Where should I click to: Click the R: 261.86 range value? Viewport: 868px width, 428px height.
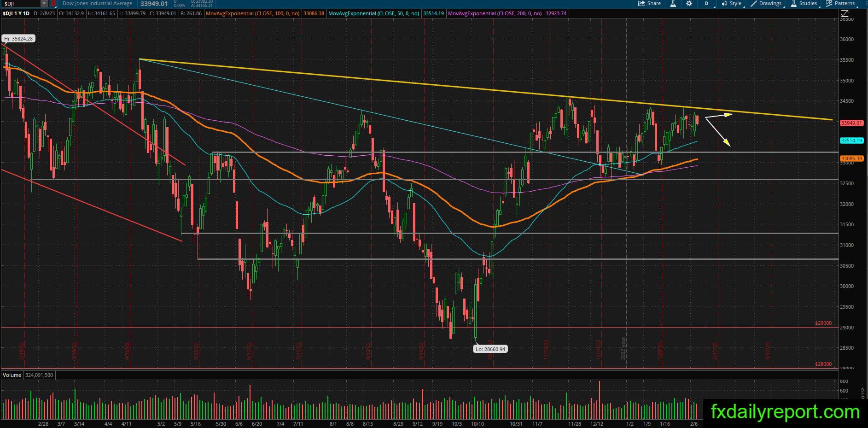tap(191, 14)
